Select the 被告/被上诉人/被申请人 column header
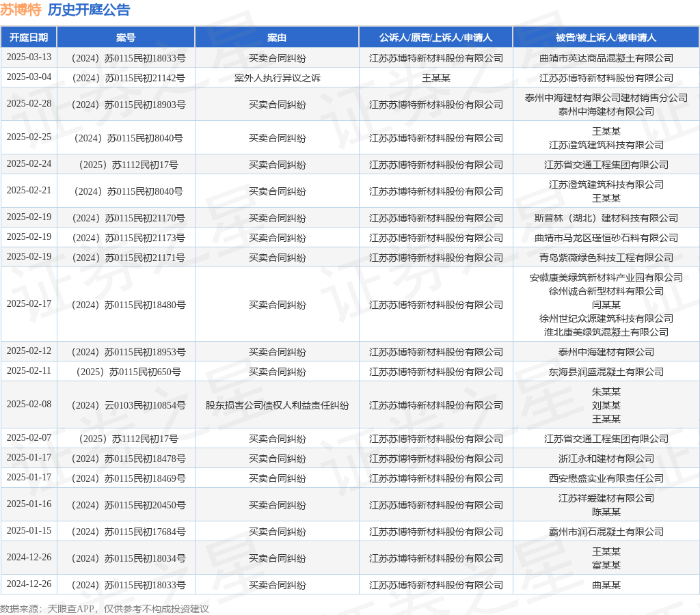The width and height of the screenshot is (700, 615). pyautogui.click(x=606, y=38)
